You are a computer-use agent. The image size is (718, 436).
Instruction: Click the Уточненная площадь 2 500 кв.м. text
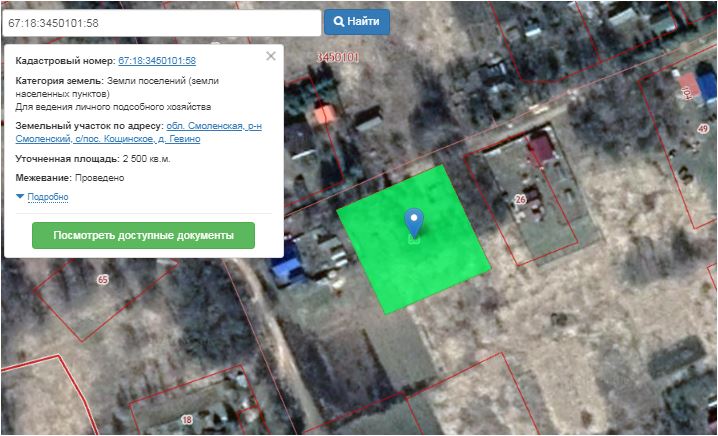(x=93, y=159)
